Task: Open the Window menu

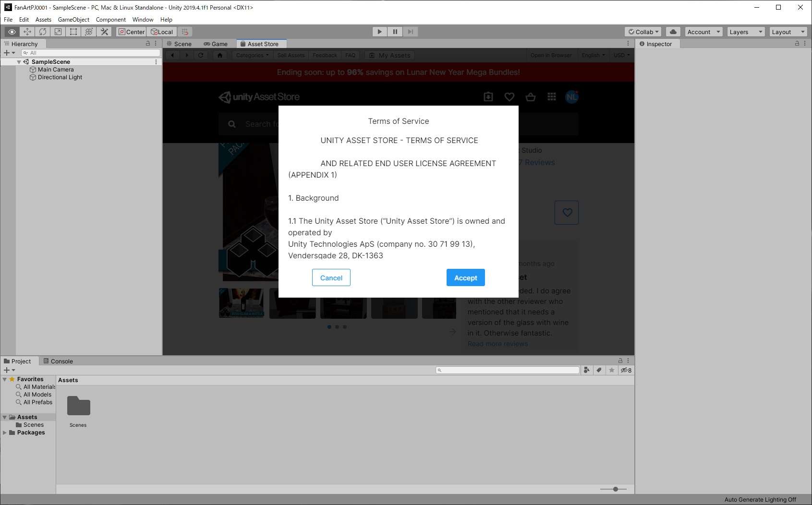Action: pyautogui.click(x=143, y=20)
